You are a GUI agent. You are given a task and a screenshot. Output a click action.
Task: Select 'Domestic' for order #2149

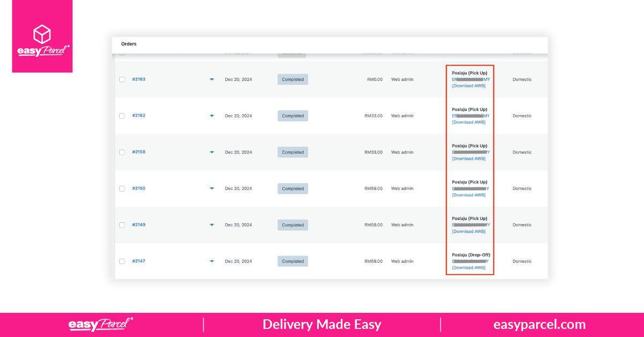522,225
